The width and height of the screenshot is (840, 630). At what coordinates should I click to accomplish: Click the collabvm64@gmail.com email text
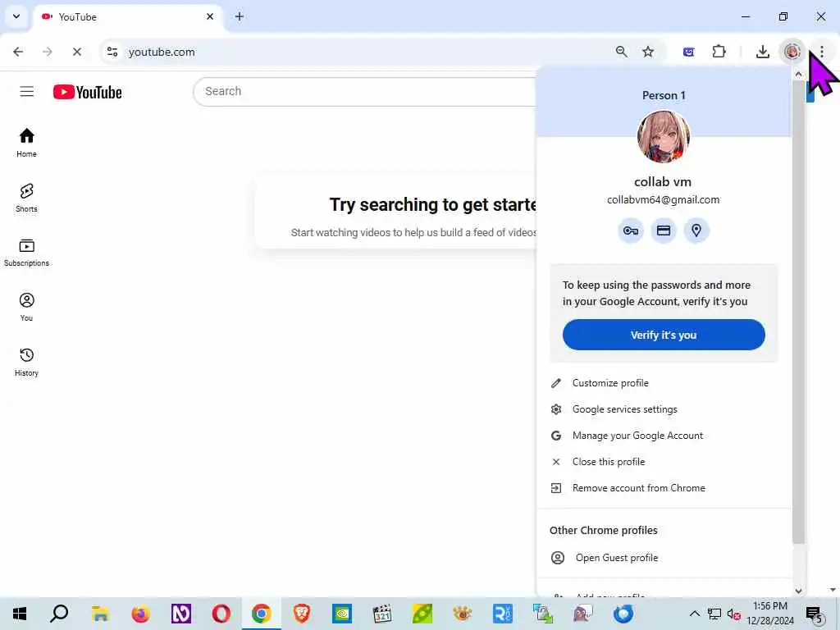pos(663,200)
